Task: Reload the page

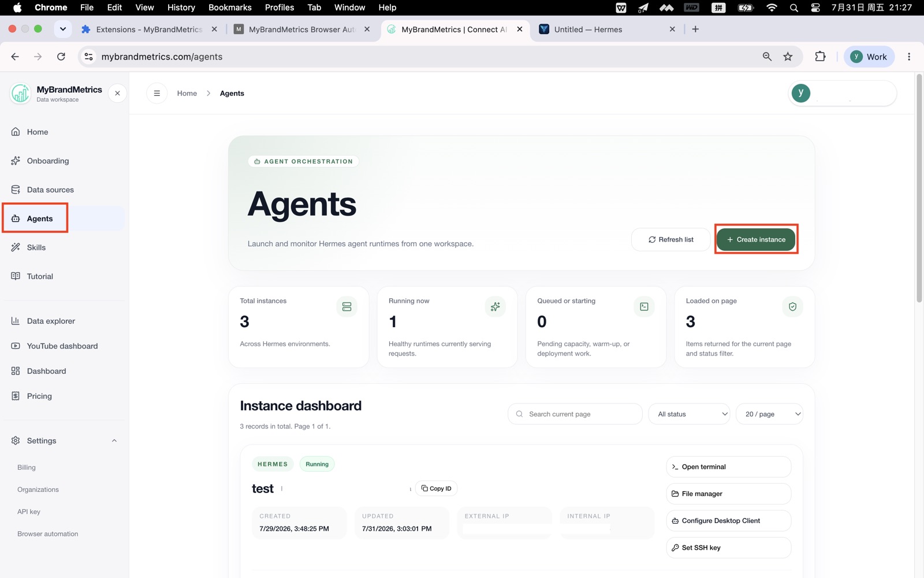Action: [61, 57]
